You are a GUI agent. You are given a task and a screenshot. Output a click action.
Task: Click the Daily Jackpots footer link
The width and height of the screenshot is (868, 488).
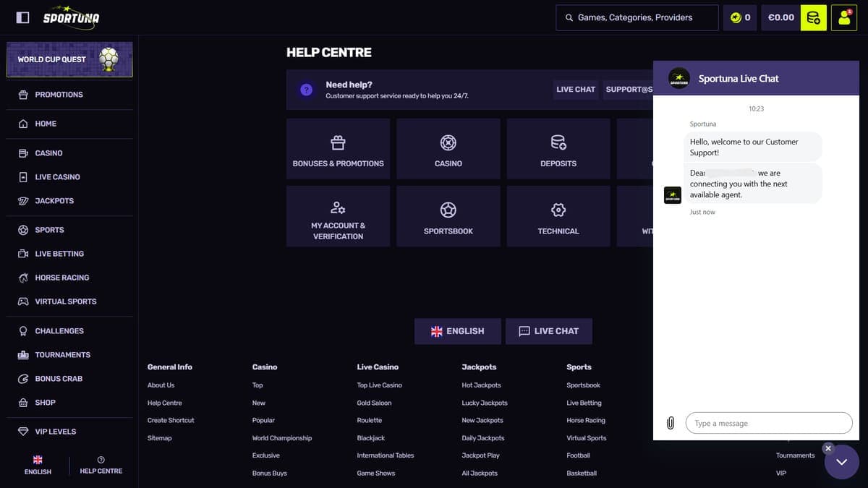(x=483, y=438)
